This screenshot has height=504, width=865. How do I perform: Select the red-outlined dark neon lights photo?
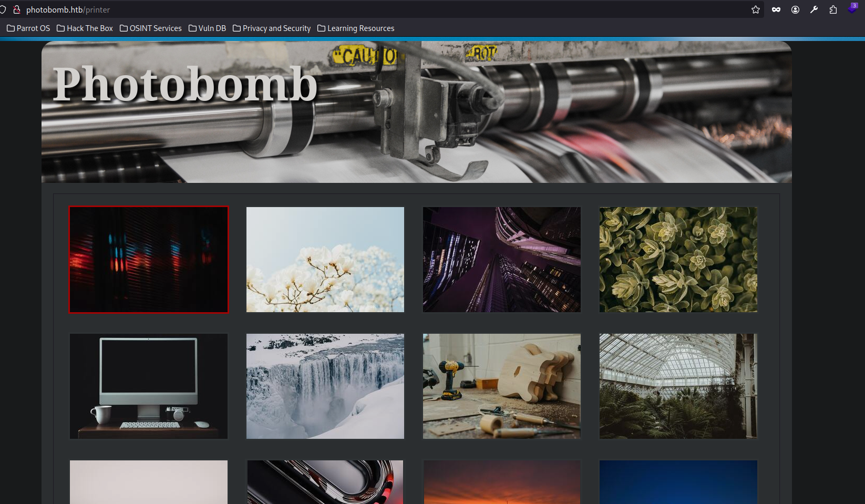click(x=149, y=260)
